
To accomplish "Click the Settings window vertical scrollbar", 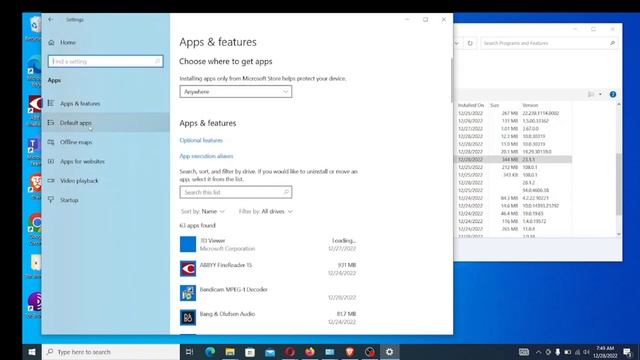I will 451,80.
